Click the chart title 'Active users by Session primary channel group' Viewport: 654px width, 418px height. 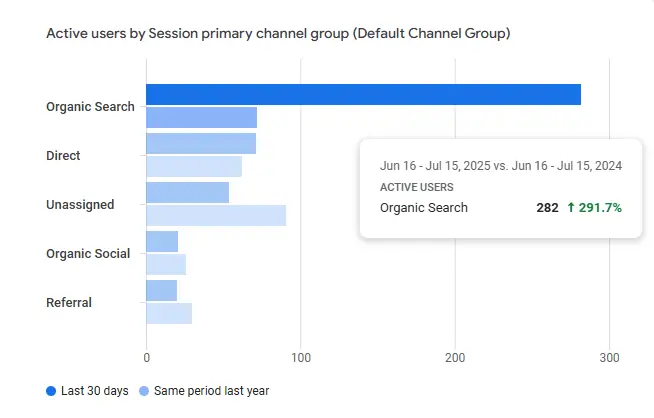[278, 34]
